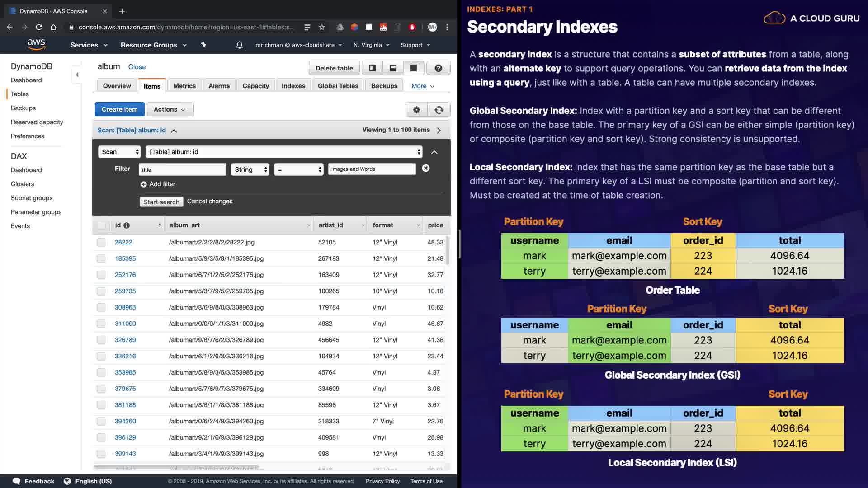Switch to side-by-side split panel layout
This screenshot has width=868, height=488.
pos(372,68)
